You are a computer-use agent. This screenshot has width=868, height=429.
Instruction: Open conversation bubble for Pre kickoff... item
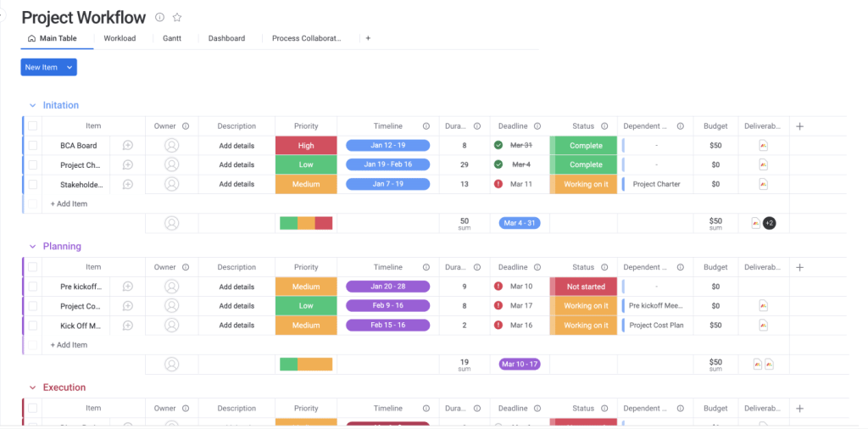coord(127,287)
